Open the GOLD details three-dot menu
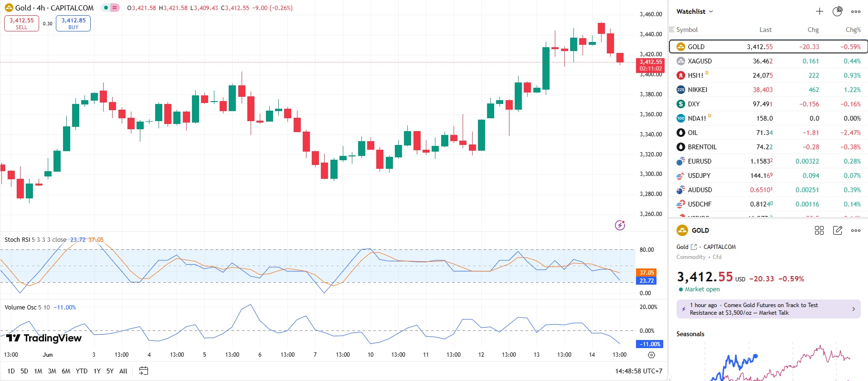This screenshot has width=868, height=381. [x=856, y=230]
